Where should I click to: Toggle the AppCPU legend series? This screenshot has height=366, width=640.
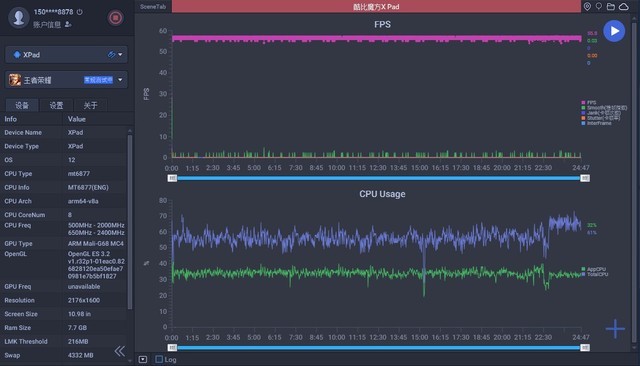[593, 269]
